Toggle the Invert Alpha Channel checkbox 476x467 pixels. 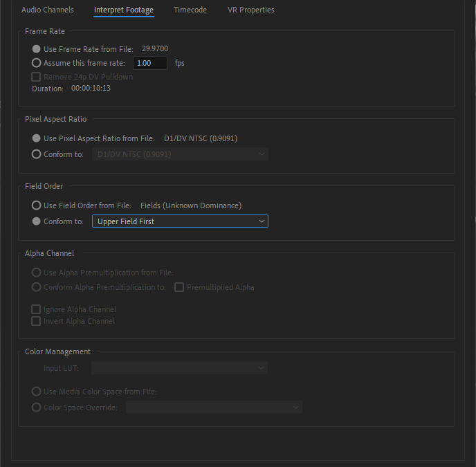tap(37, 321)
